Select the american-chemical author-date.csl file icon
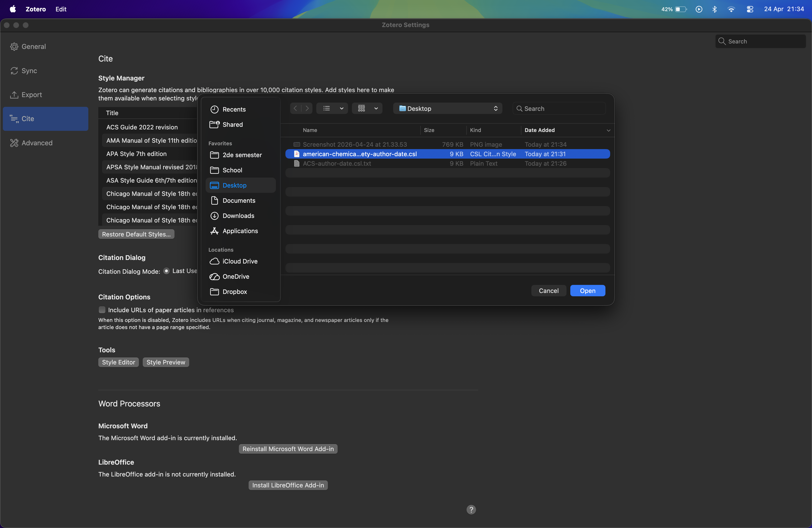 (x=297, y=154)
